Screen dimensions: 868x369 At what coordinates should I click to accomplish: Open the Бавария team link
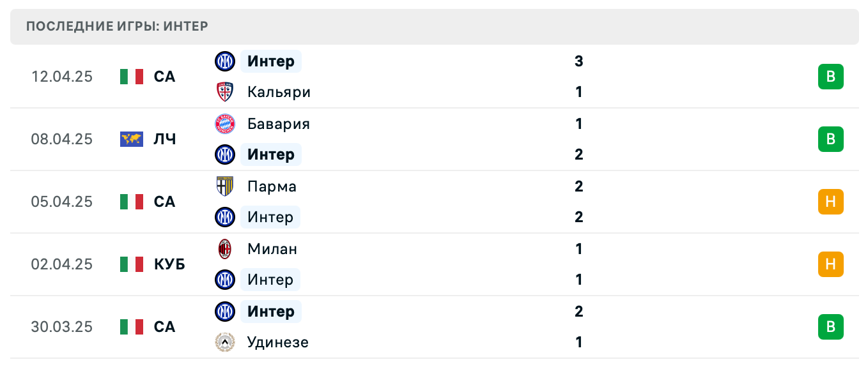click(278, 124)
